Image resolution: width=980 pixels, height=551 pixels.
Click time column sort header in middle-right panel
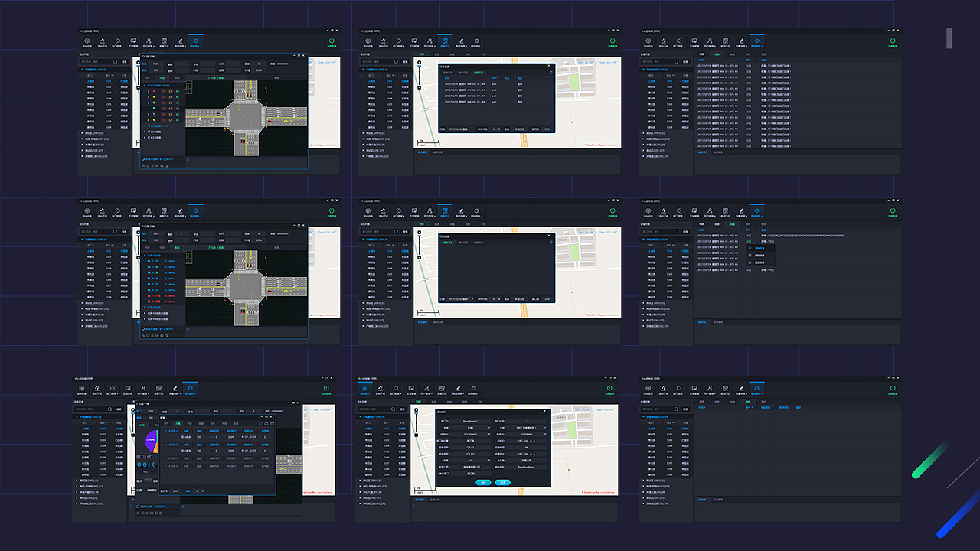[x=701, y=230]
